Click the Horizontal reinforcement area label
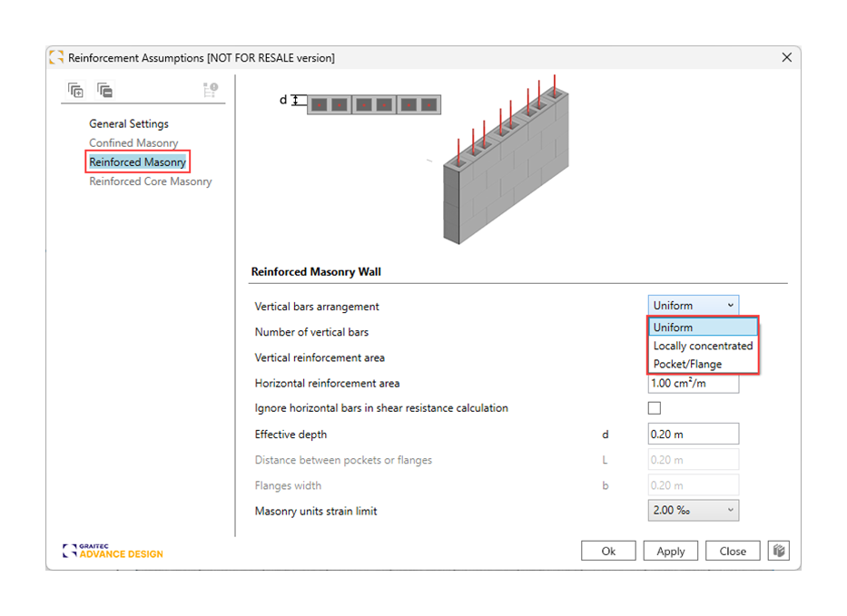The image size is (847, 616). (x=327, y=384)
